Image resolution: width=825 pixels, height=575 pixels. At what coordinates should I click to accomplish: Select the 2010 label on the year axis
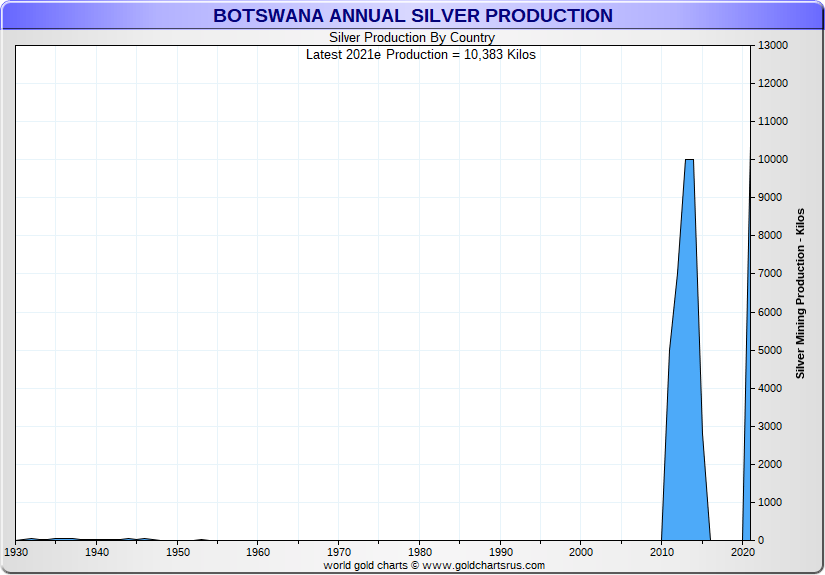[662, 552]
